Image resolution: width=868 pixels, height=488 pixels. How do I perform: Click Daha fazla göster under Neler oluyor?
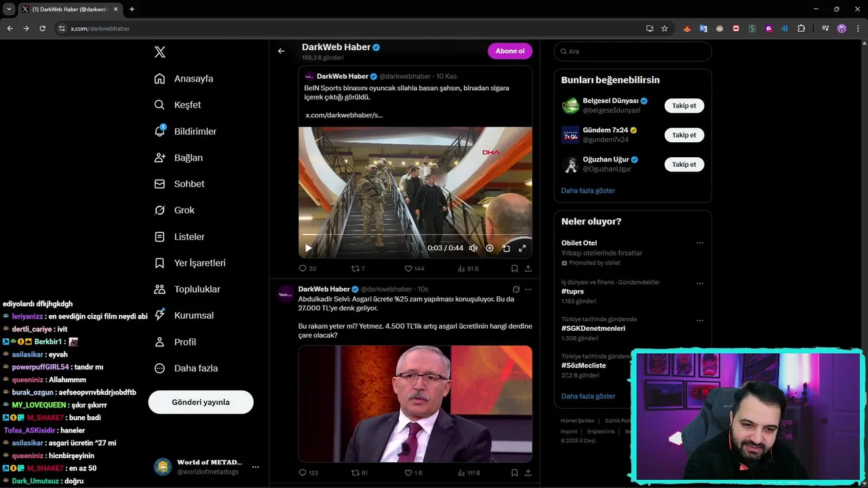pyautogui.click(x=588, y=396)
